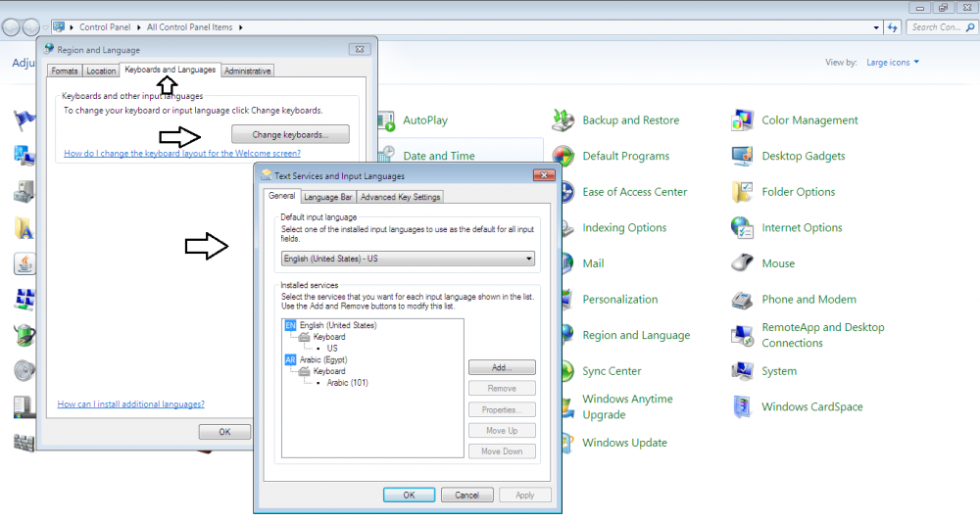The height and width of the screenshot is (521, 980).
Task: Click the Date and Time clock icon
Action: pos(387,155)
